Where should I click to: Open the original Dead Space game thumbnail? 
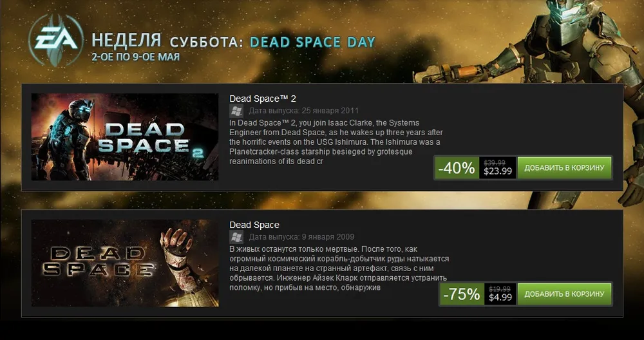[125, 263]
